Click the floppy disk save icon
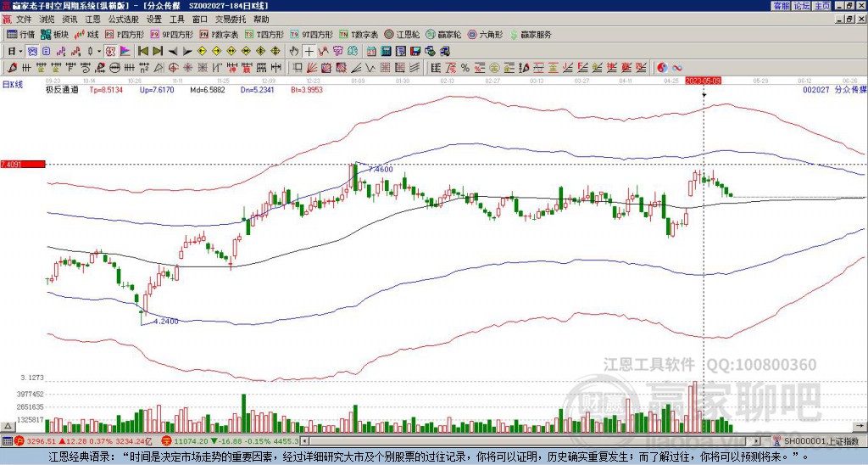The image size is (868, 465). click(x=415, y=51)
